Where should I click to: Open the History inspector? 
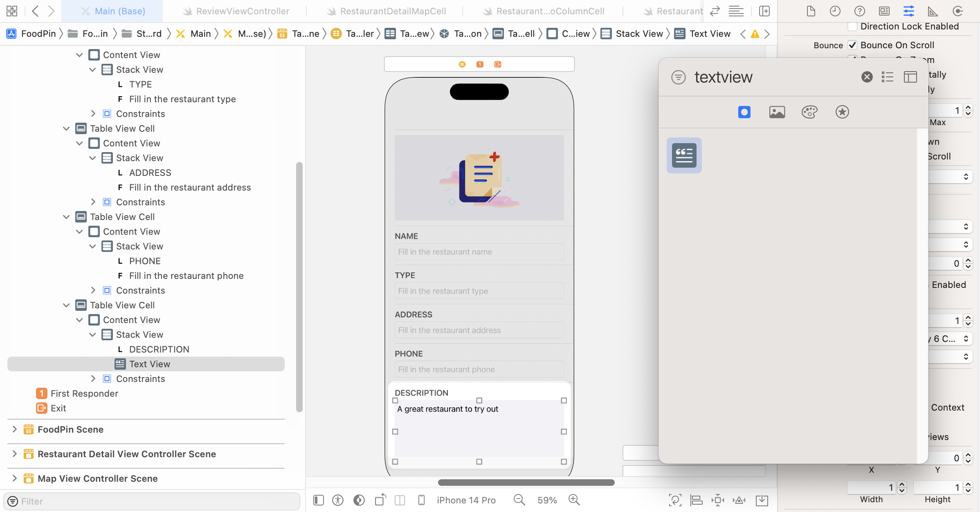point(835,11)
